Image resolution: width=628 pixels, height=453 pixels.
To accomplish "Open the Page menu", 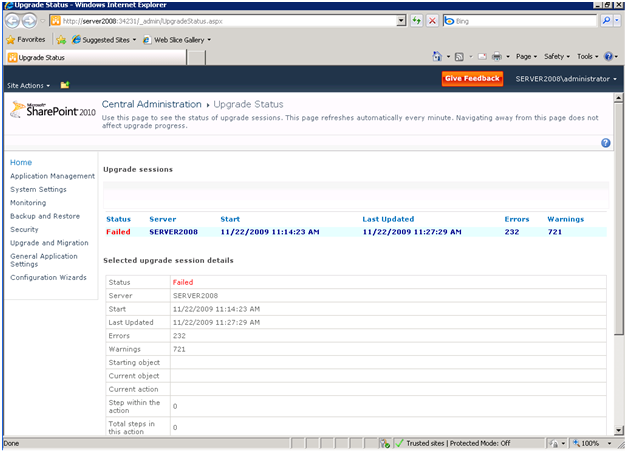I will point(526,56).
